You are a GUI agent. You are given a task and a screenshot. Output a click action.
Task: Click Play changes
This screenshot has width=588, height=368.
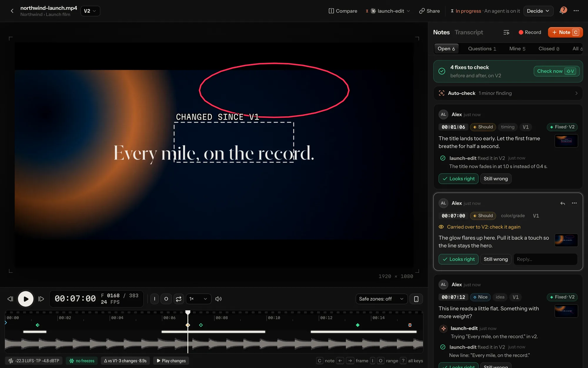point(171,361)
